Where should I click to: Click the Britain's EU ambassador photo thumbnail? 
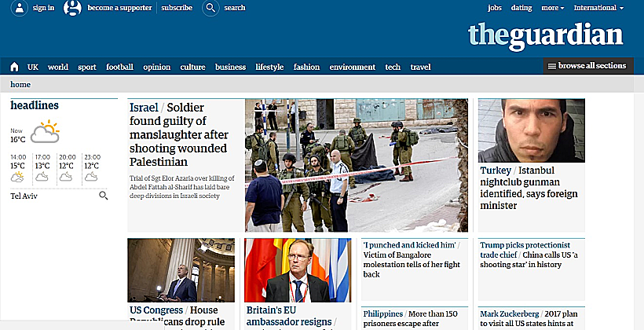[x=298, y=270]
